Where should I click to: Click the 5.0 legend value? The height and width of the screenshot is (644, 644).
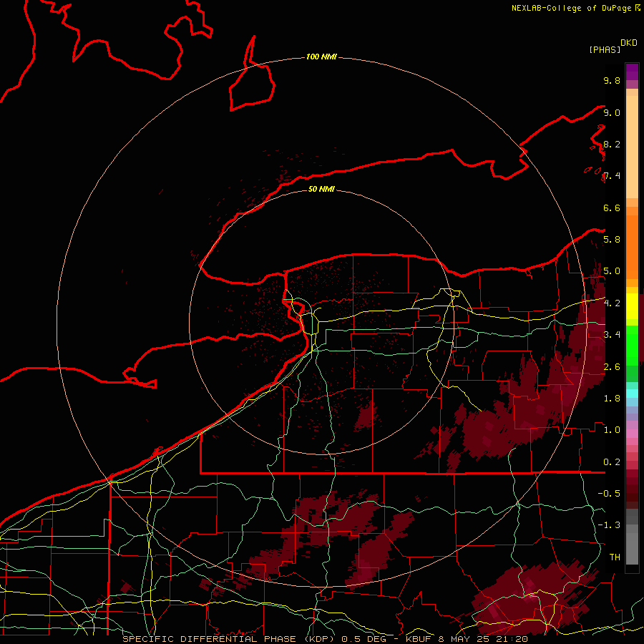coord(612,271)
